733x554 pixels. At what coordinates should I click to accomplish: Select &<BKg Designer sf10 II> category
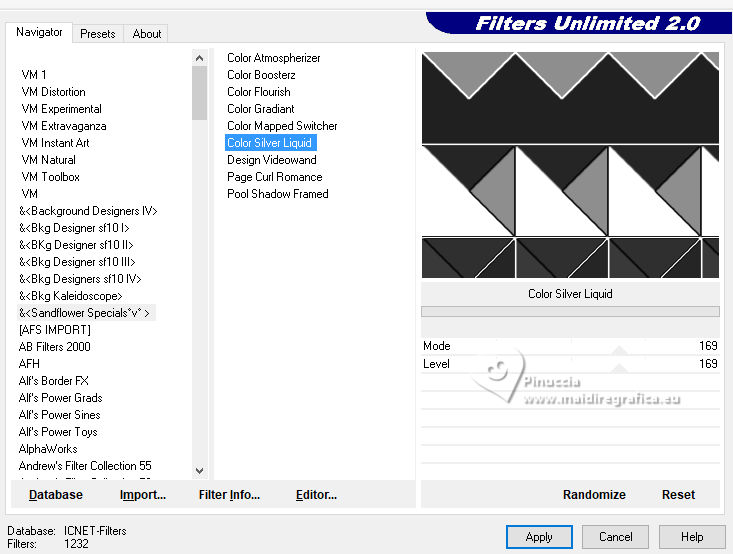(76, 245)
